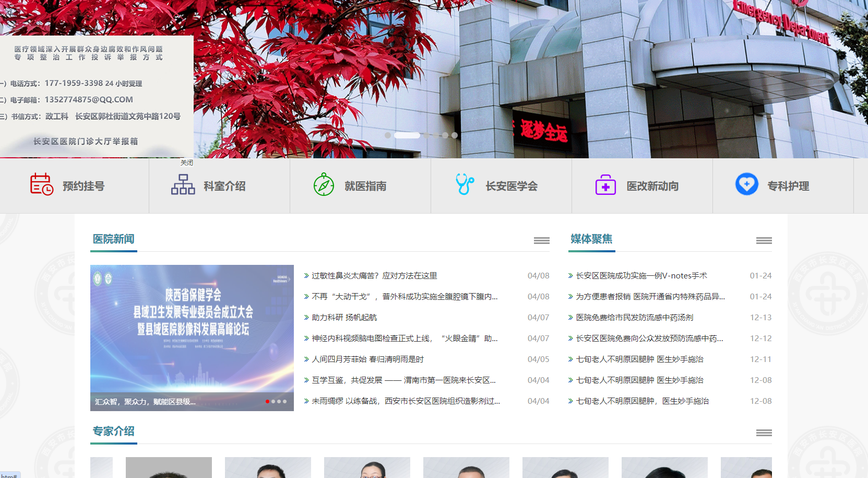The height and width of the screenshot is (478, 868).
Task: Open 七旬老人不明原因腿肿，医生妙手施治 with comma
Action: pyautogui.click(x=642, y=401)
